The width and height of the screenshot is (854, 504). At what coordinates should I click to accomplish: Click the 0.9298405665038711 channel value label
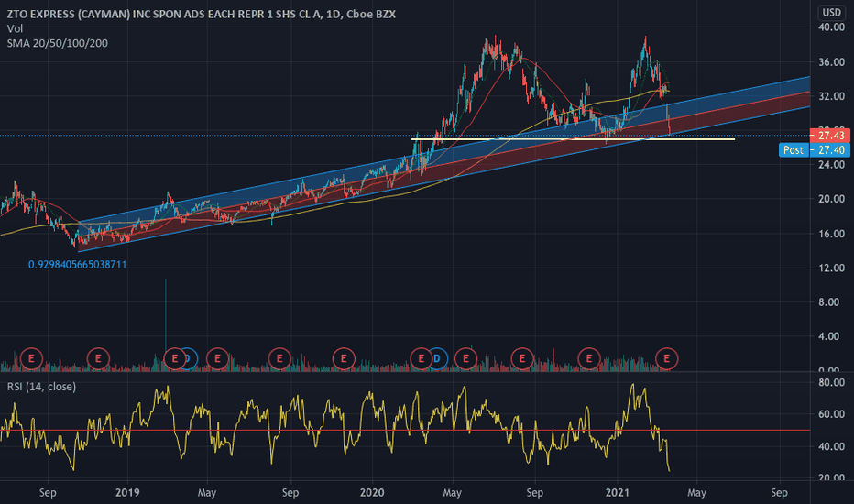click(77, 265)
